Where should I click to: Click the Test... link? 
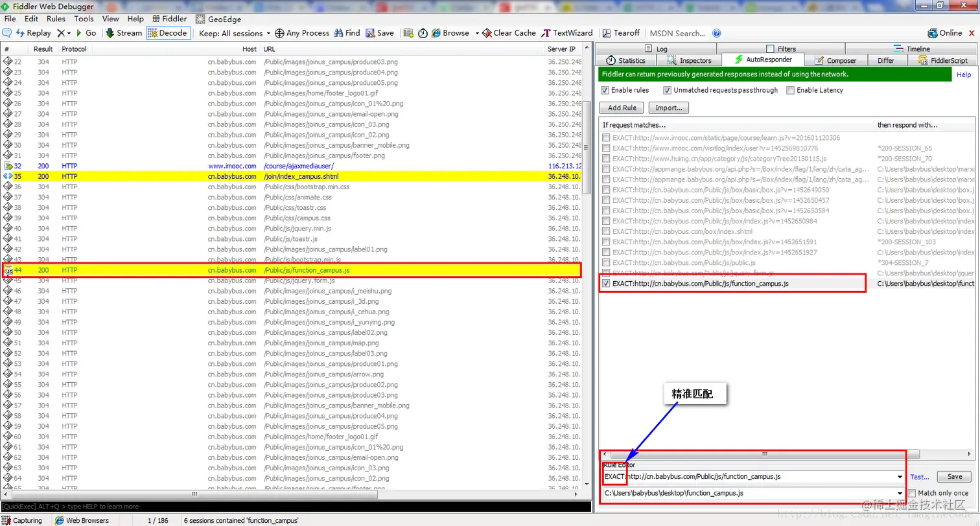(920, 477)
